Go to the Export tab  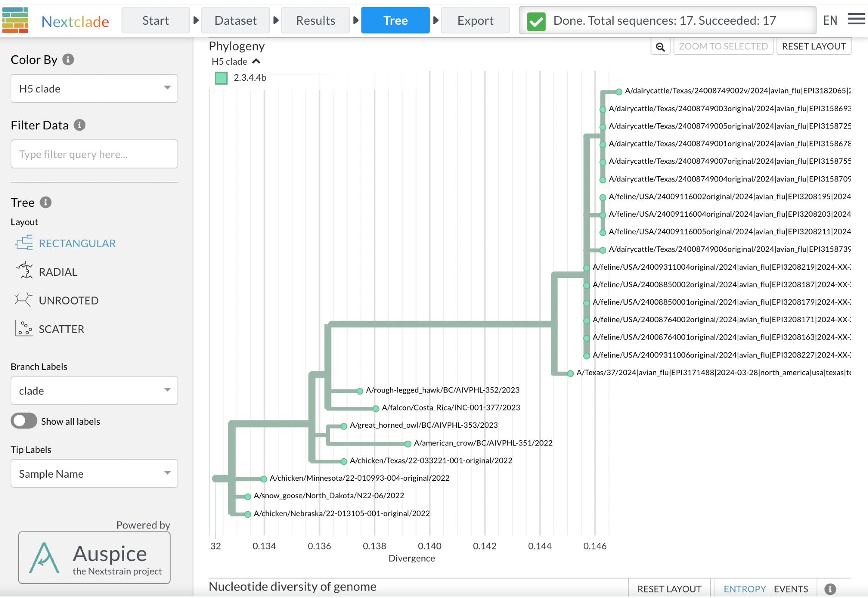(x=475, y=20)
